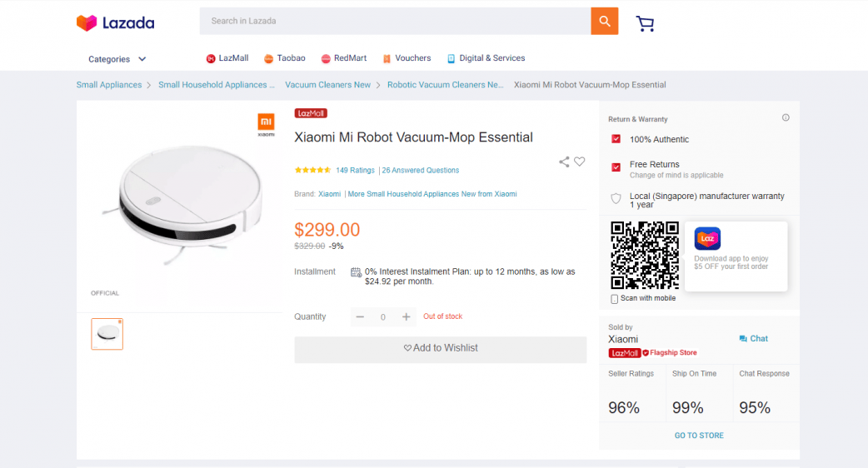Follow the GO TO STORE link
Viewport: 868px width, 468px height.
[x=699, y=436]
